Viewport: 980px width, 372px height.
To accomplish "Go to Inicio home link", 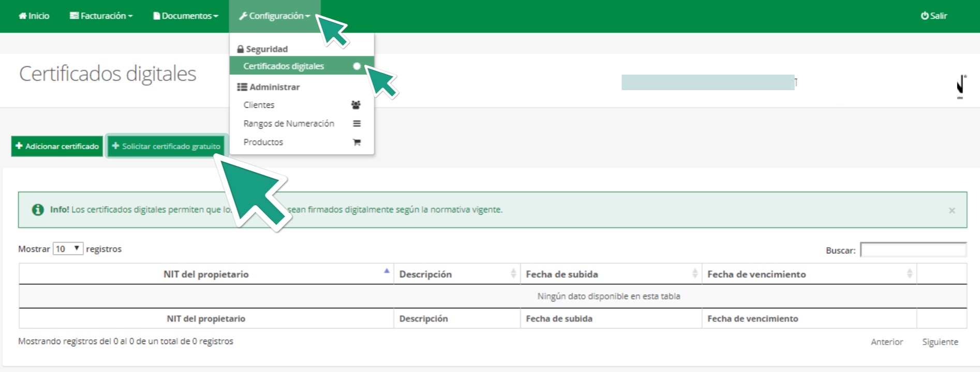I will pos(34,16).
